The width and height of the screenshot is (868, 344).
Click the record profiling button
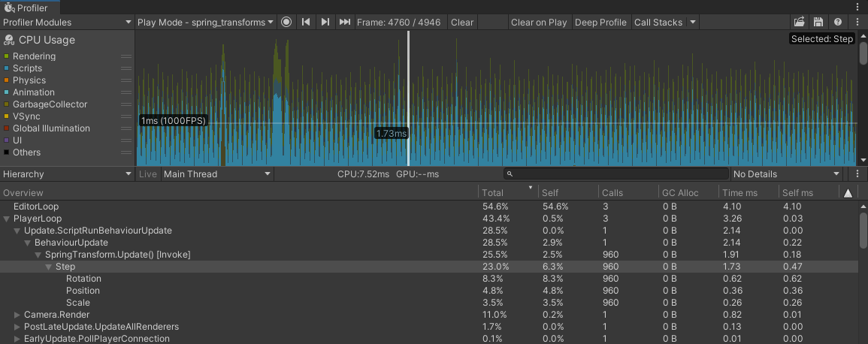click(x=286, y=22)
